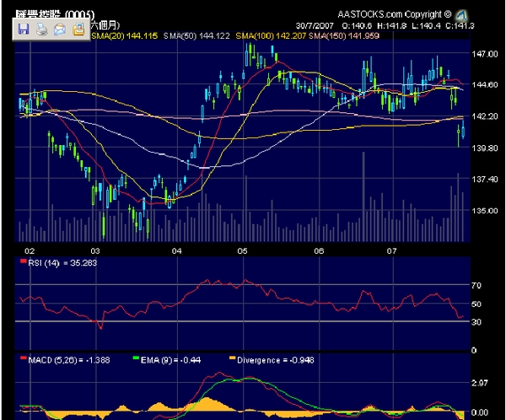Click the month 02 axis label
The height and width of the screenshot is (420, 506).
pos(30,251)
